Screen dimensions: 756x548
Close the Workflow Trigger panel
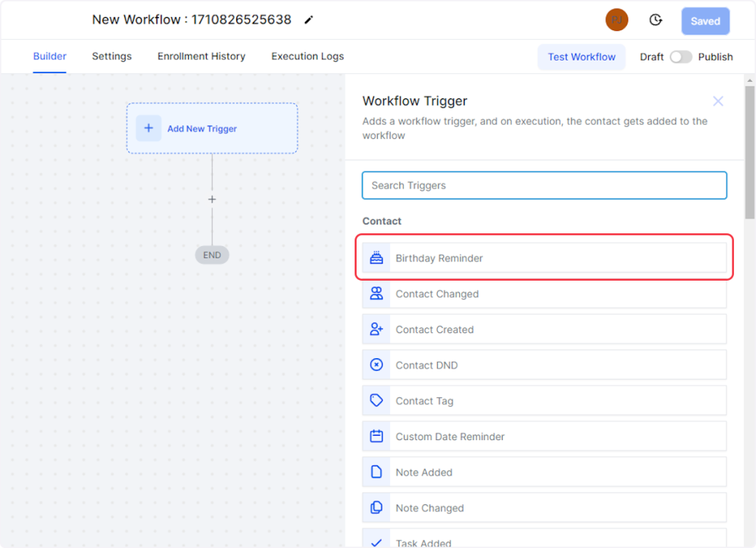(x=718, y=101)
